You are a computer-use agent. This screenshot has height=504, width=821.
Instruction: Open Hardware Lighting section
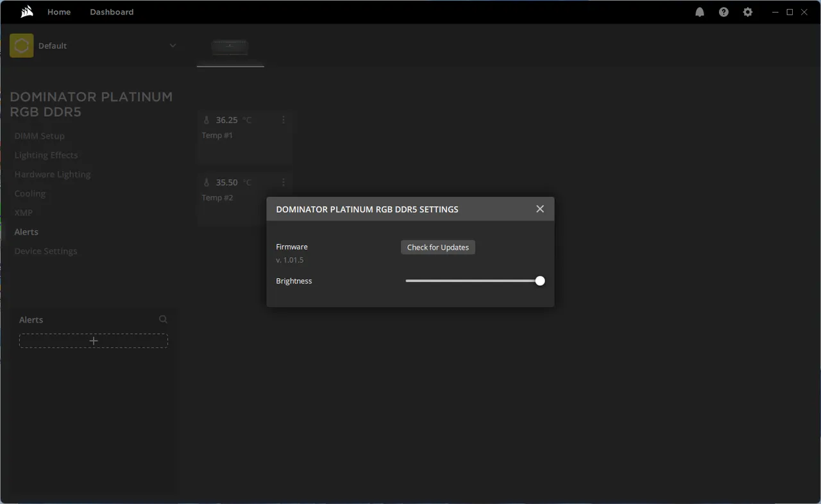[53, 174]
